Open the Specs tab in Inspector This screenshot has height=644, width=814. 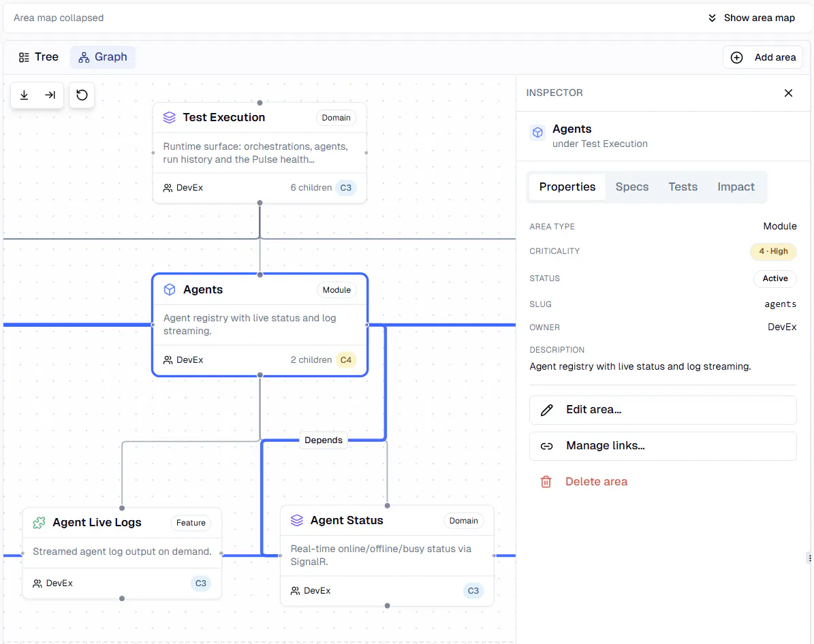631,187
